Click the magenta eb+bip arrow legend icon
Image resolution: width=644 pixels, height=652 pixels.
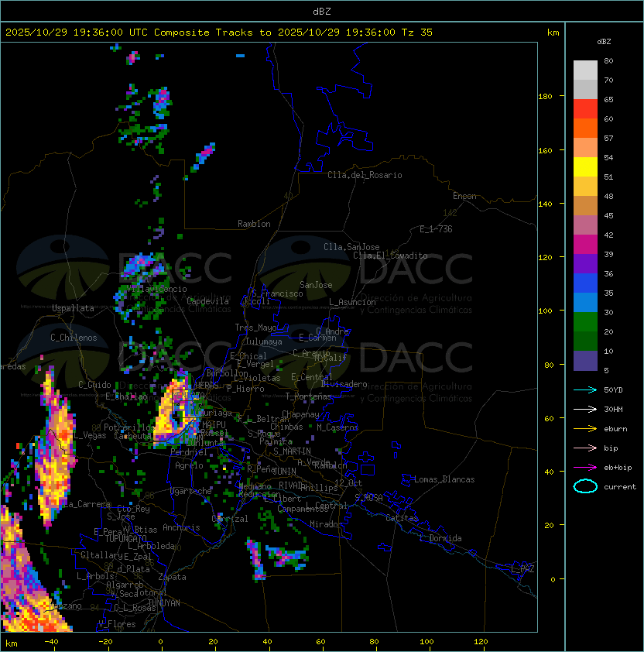point(585,468)
